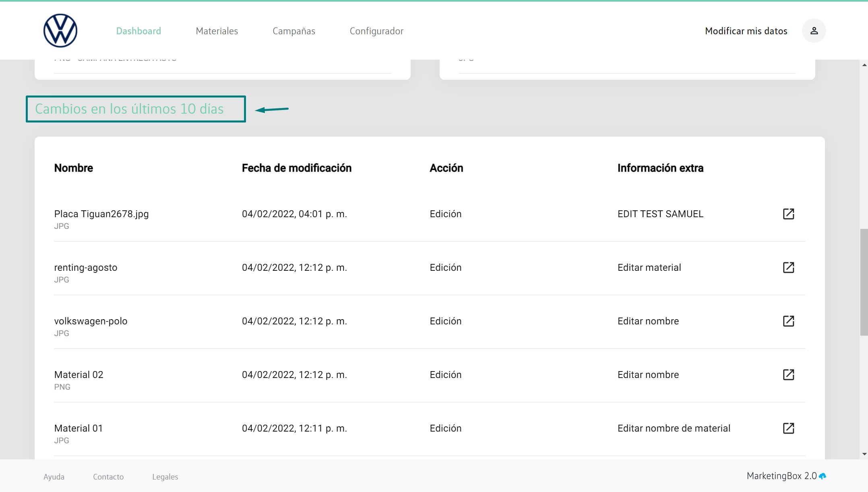The width and height of the screenshot is (868, 492).
Task: Click the MarketingBox cloud icon
Action: point(823,476)
